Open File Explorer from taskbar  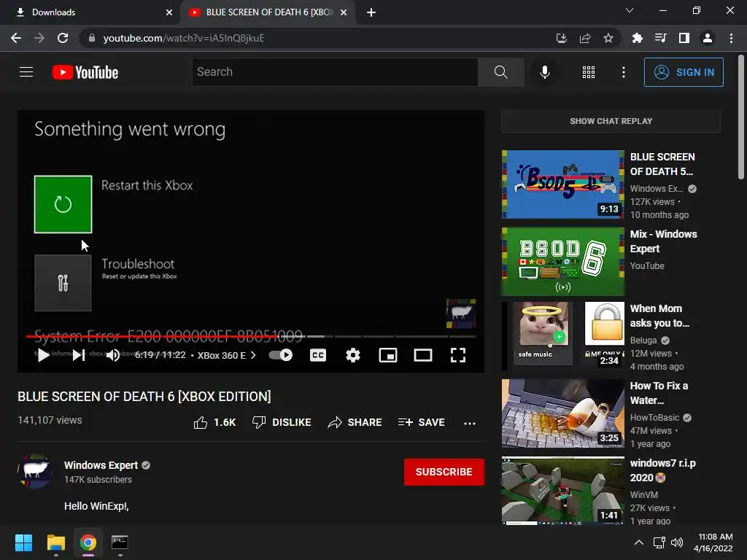point(55,542)
